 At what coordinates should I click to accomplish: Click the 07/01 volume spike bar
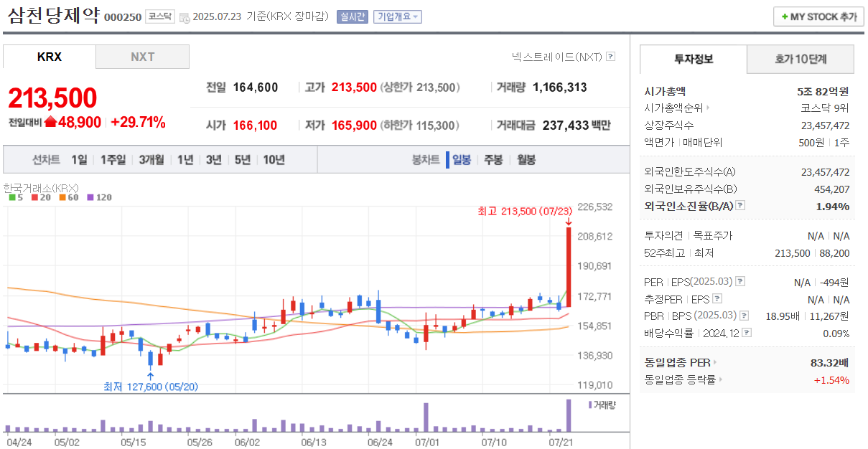pyautogui.click(x=426, y=417)
